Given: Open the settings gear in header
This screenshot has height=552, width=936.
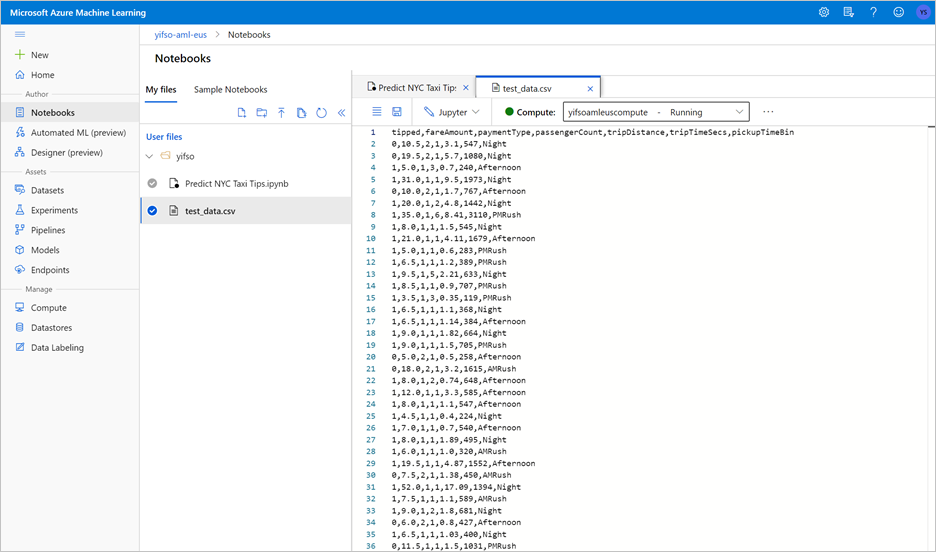Looking at the screenshot, I should (824, 13).
